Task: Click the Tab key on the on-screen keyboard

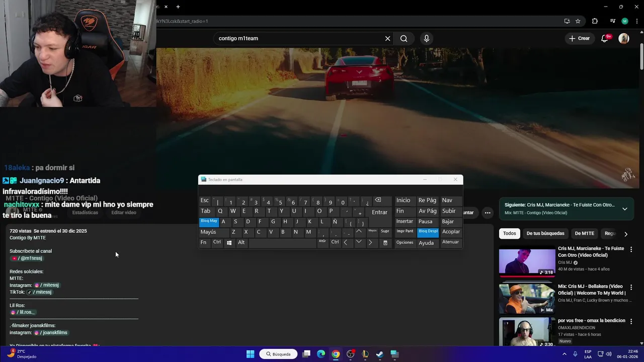Action: [205, 211]
